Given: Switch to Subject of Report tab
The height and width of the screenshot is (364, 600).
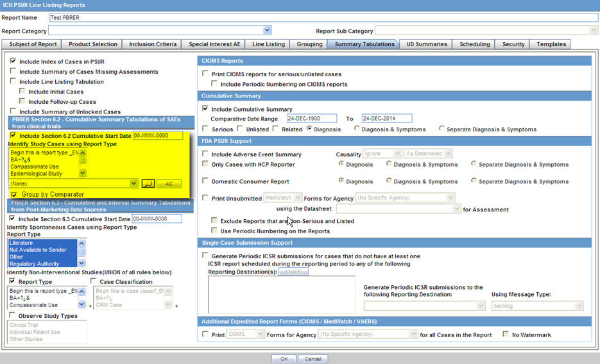Looking at the screenshot, I should pyautogui.click(x=33, y=44).
